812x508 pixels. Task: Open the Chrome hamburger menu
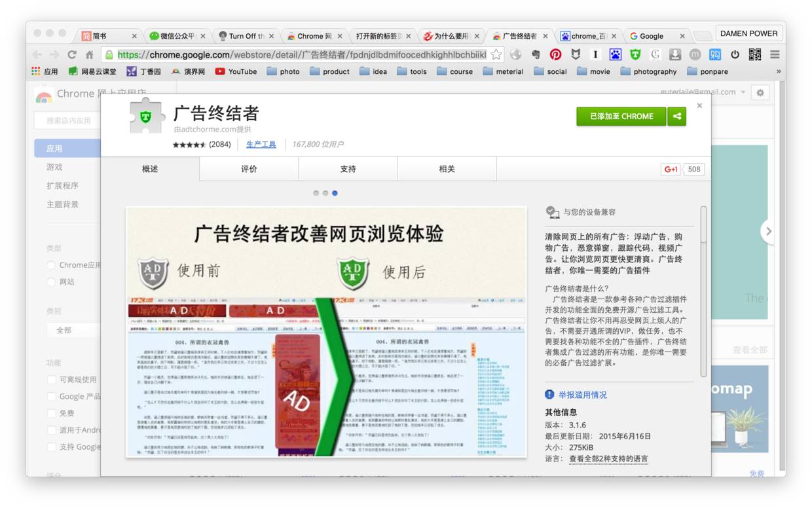(x=775, y=55)
